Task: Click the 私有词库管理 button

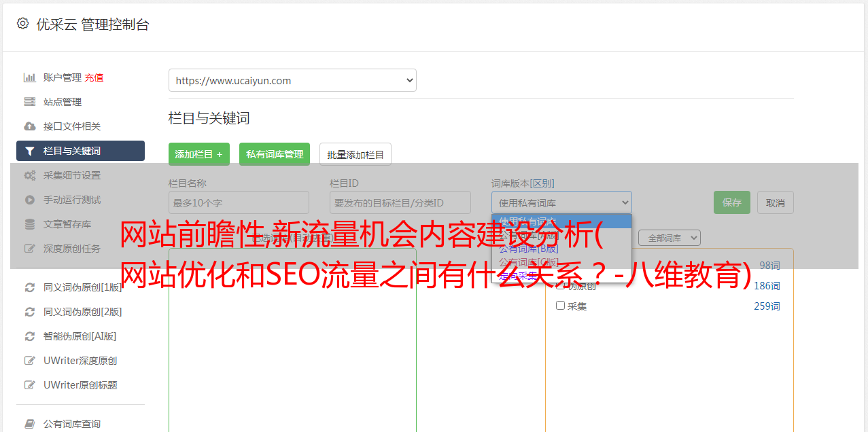Action: 275,154
